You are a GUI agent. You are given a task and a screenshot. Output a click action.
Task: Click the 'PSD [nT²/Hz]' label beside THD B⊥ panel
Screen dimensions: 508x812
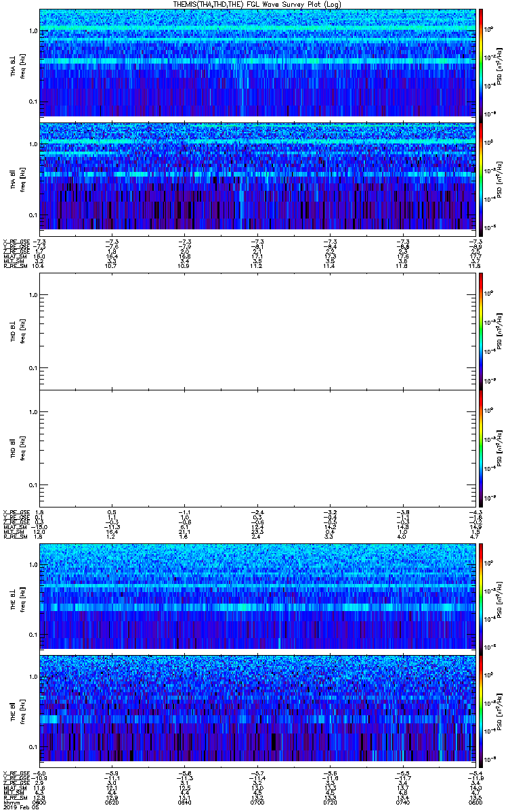[501, 331]
